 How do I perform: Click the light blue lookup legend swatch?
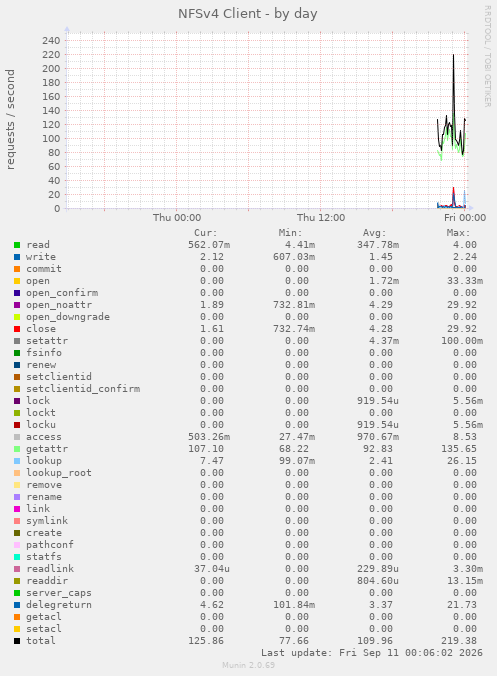[17, 461]
